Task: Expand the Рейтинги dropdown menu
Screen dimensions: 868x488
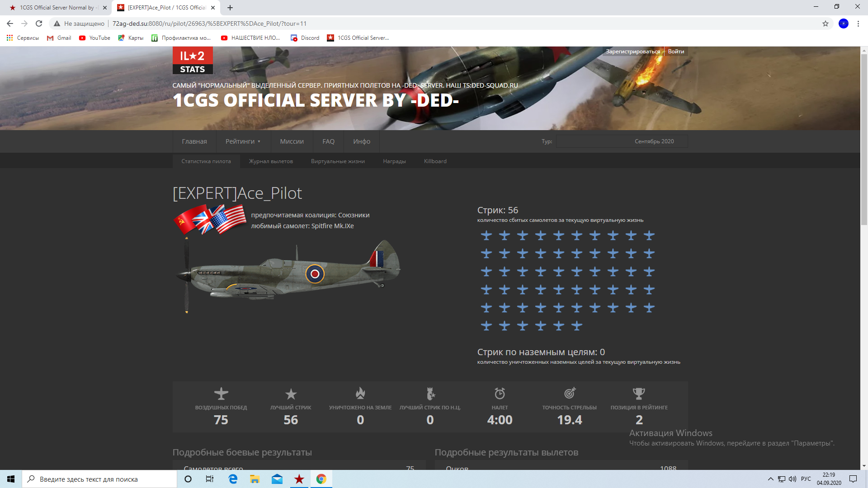Action: (243, 141)
